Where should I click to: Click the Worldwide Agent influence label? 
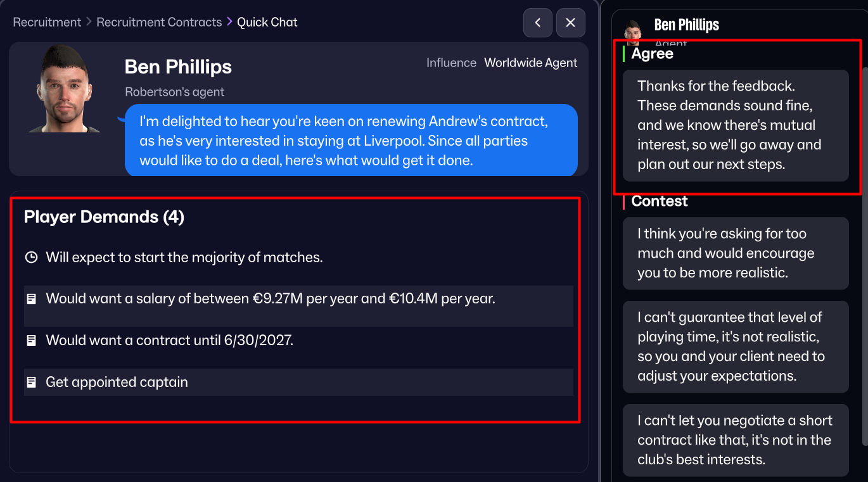tap(531, 62)
